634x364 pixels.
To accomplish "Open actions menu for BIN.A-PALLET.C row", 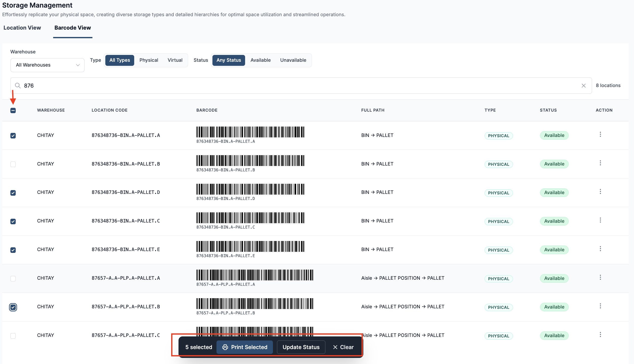I will click(600, 220).
